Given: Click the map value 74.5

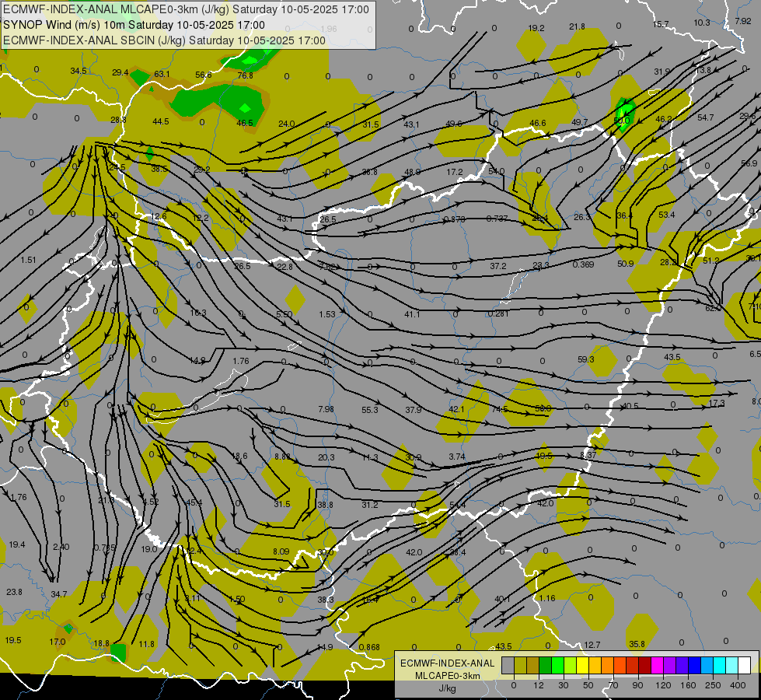Looking at the screenshot, I should 499,409.
